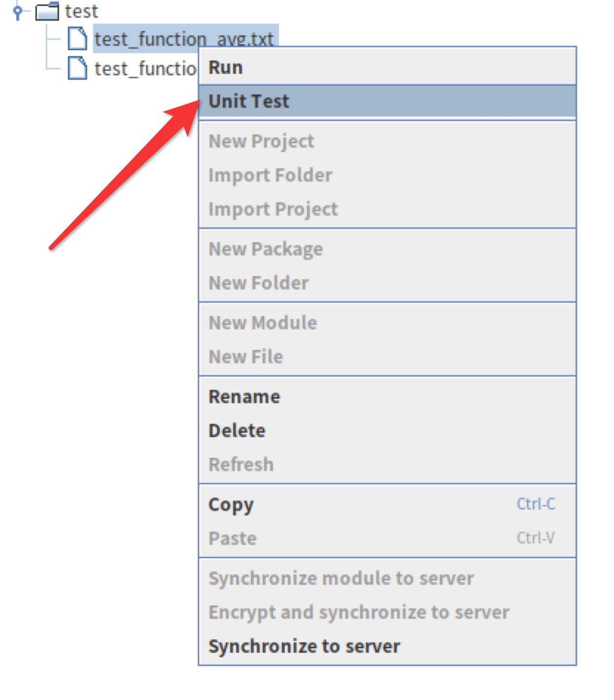This screenshot has width=614, height=700.
Task: Click the Refresh menu entry
Action: coord(241,465)
